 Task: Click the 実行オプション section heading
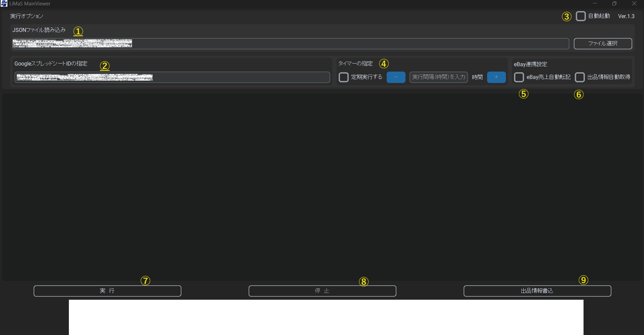27,16
